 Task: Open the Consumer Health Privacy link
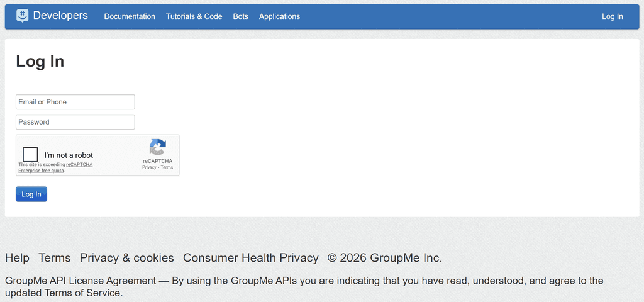pos(250,258)
